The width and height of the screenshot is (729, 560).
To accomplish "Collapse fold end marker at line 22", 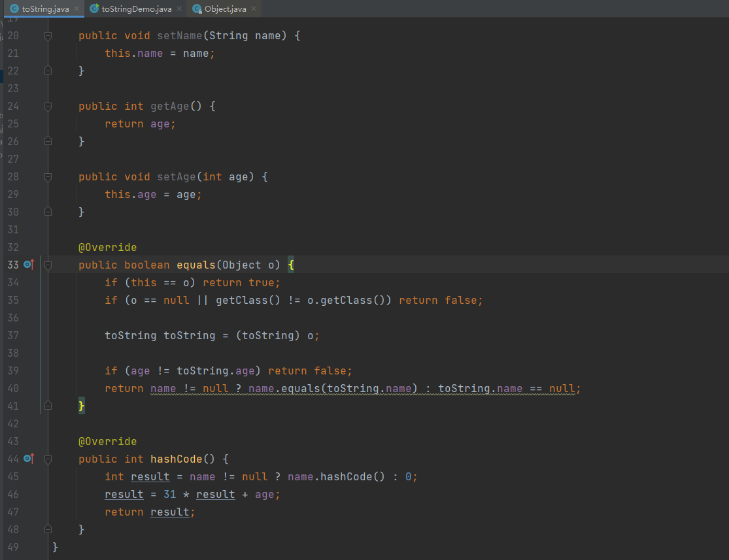I will (x=48, y=70).
